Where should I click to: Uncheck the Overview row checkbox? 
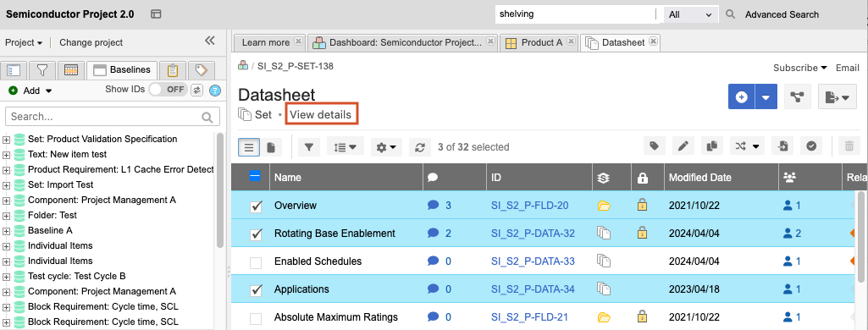[256, 206]
